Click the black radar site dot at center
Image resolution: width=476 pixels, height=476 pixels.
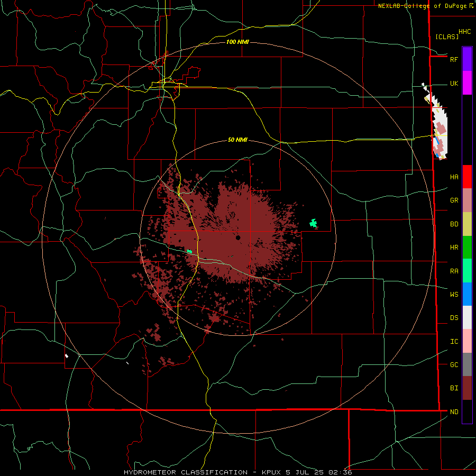tap(238, 237)
